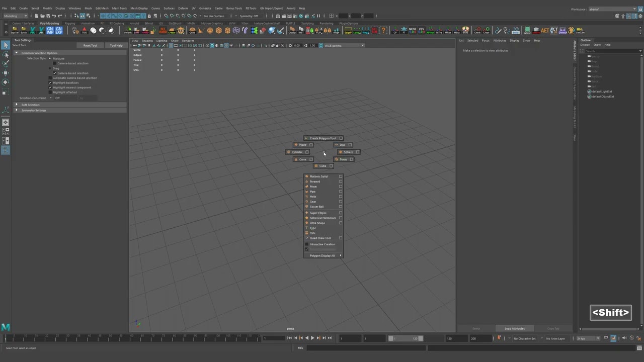Click the Load Attributes button
644x362 pixels.
coord(515,328)
